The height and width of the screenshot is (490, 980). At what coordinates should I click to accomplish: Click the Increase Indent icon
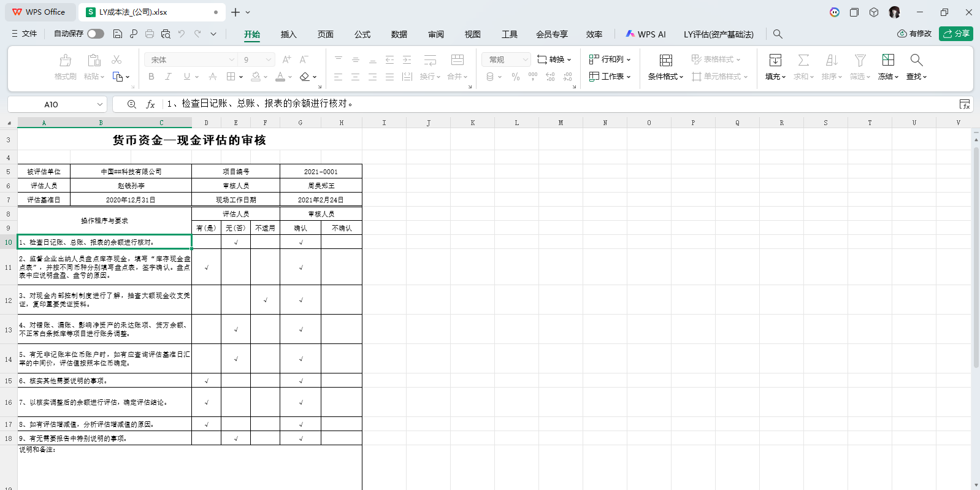[407, 59]
